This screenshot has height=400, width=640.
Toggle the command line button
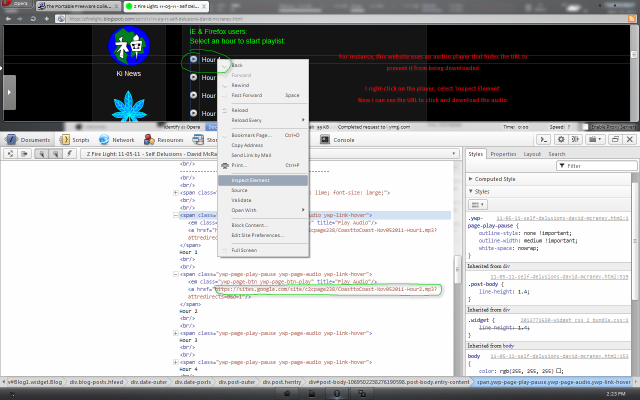[x=544, y=140]
